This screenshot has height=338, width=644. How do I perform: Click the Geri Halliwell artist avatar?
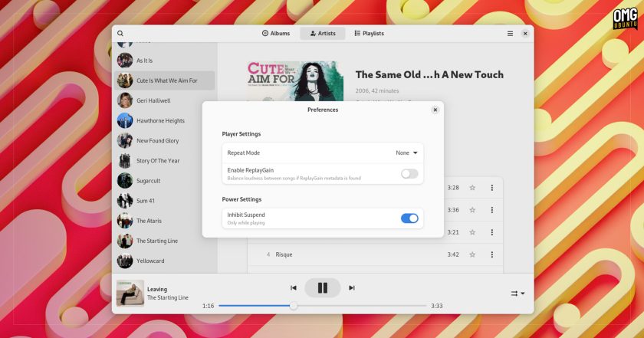tap(125, 100)
